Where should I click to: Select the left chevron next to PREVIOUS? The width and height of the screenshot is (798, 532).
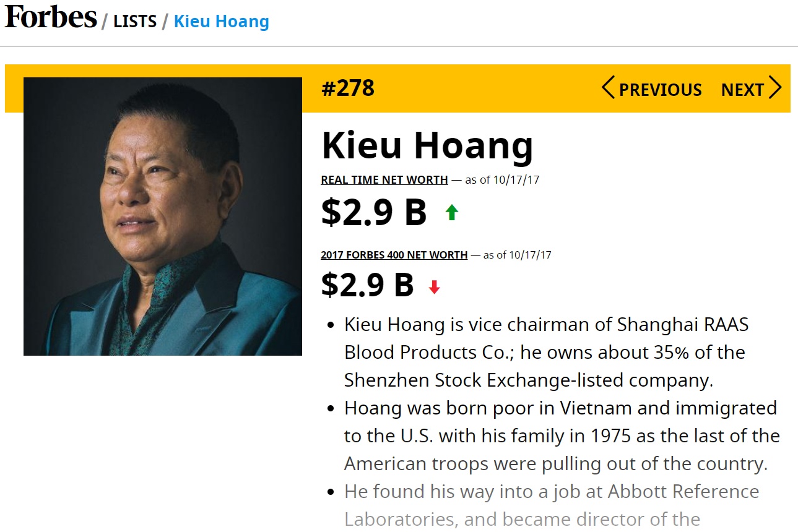[x=609, y=88]
